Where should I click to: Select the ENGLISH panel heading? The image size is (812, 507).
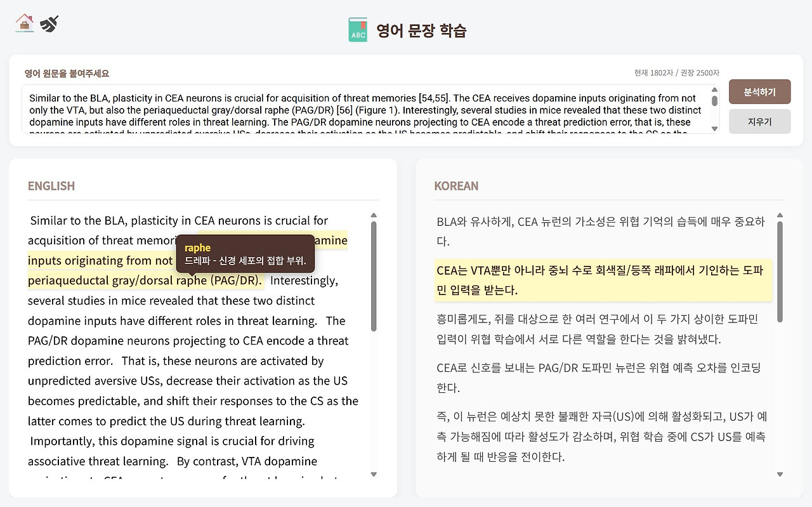pos(51,186)
